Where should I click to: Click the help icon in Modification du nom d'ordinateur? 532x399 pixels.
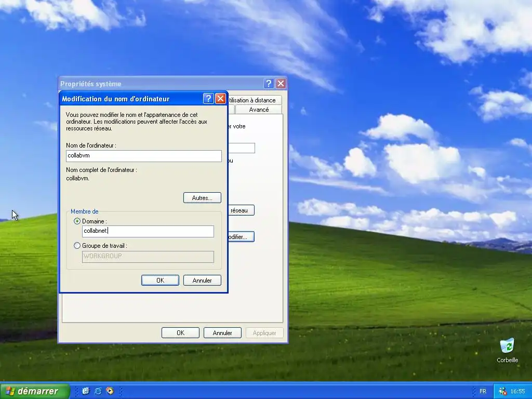pyautogui.click(x=208, y=99)
